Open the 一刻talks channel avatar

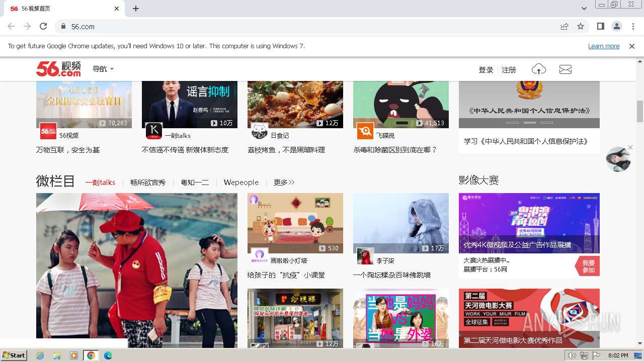154,131
